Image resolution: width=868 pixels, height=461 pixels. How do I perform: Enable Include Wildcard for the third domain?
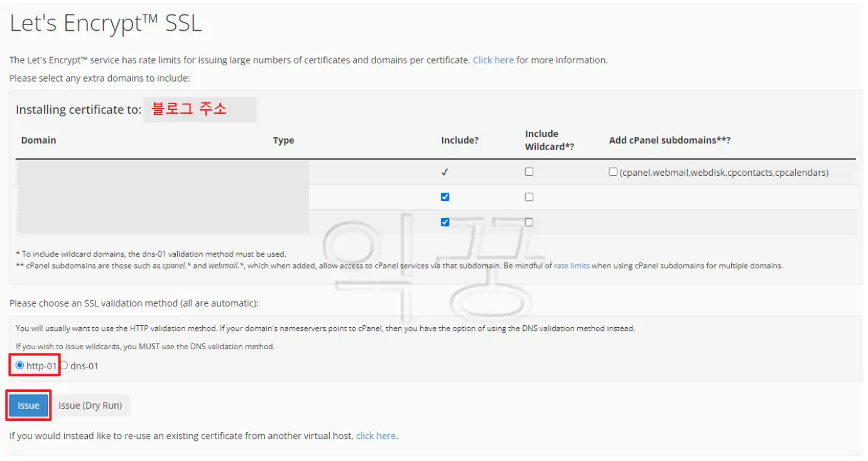529,221
